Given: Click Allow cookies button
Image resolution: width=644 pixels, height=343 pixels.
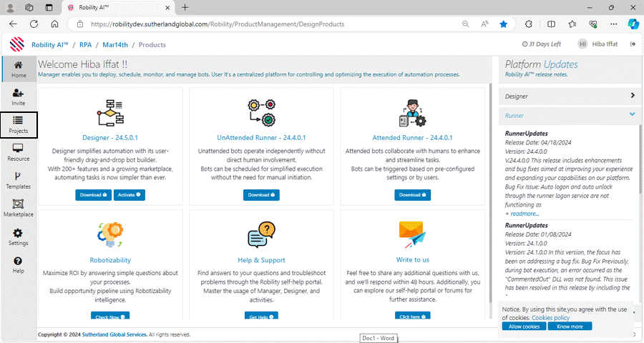Looking at the screenshot, I should (x=524, y=327).
